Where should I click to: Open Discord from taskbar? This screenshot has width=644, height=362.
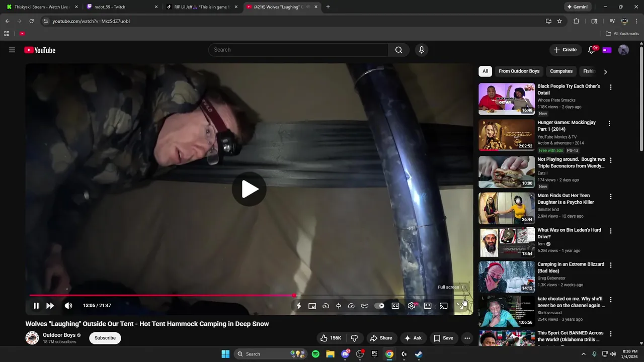345,354
